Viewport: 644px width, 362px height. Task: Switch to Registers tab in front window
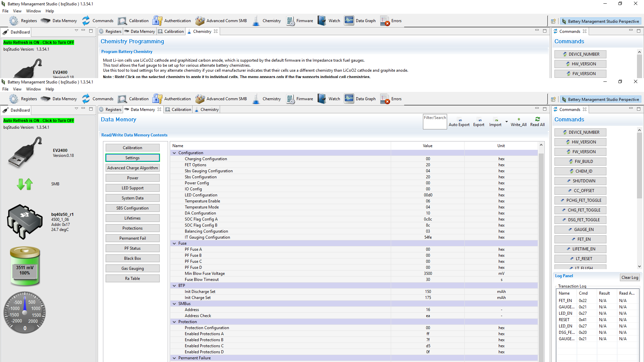(110, 110)
